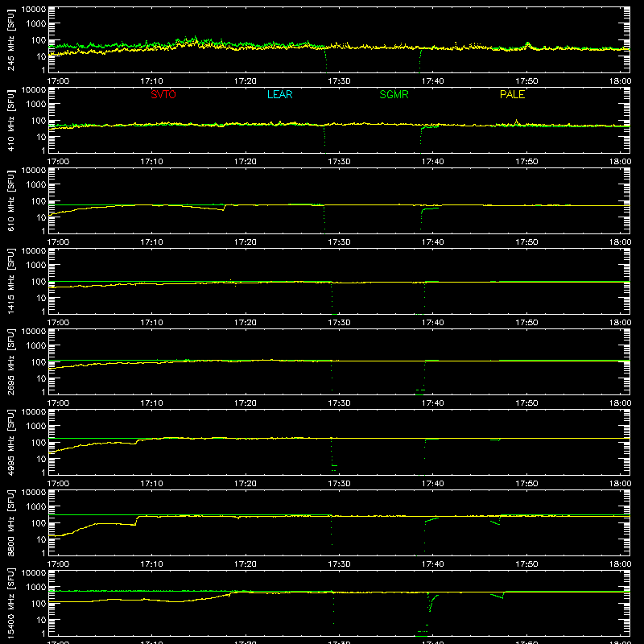This screenshot has width=644, height=644.
Task: Select the 4995 MHz [SFU] axis label
Action: click(x=11, y=442)
